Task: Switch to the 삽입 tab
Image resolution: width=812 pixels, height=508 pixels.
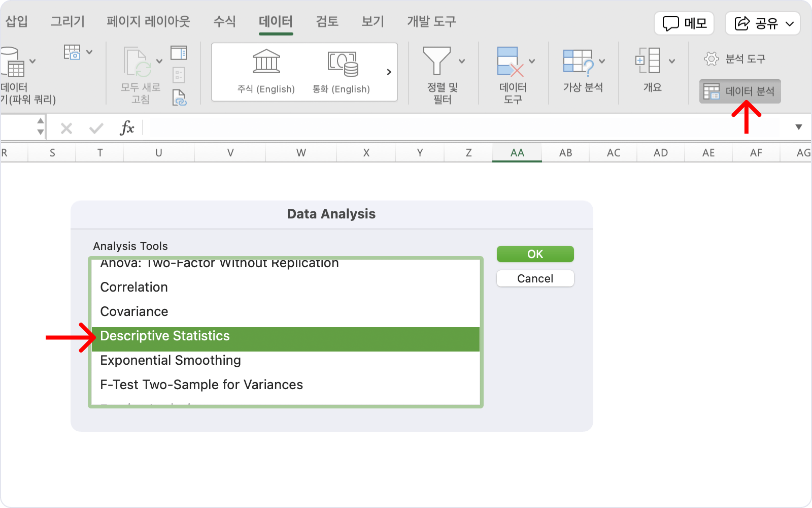Action: (16, 21)
